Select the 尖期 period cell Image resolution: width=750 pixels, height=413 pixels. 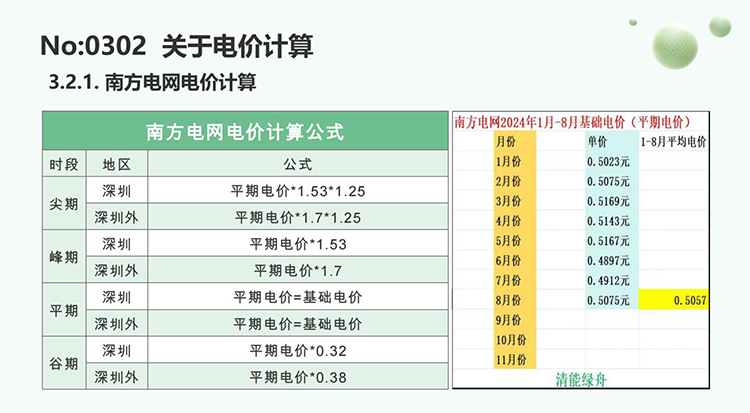pos(62,203)
